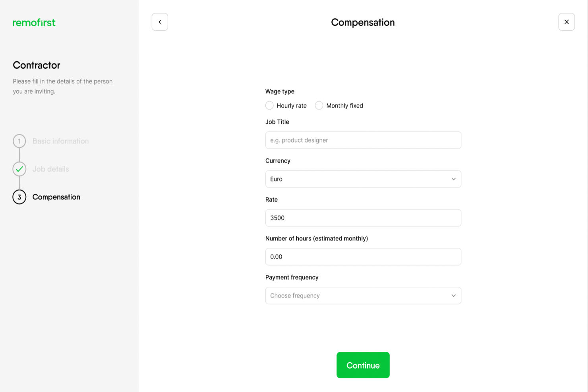Click the Currency field chevron arrow

coord(453,179)
